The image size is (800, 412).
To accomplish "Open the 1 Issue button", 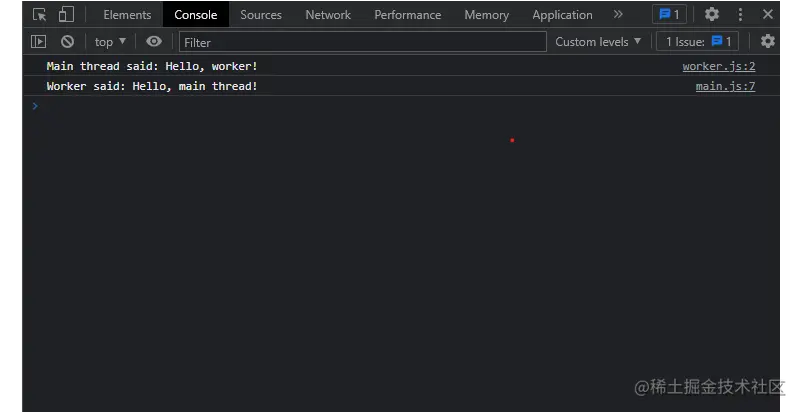I will [698, 42].
